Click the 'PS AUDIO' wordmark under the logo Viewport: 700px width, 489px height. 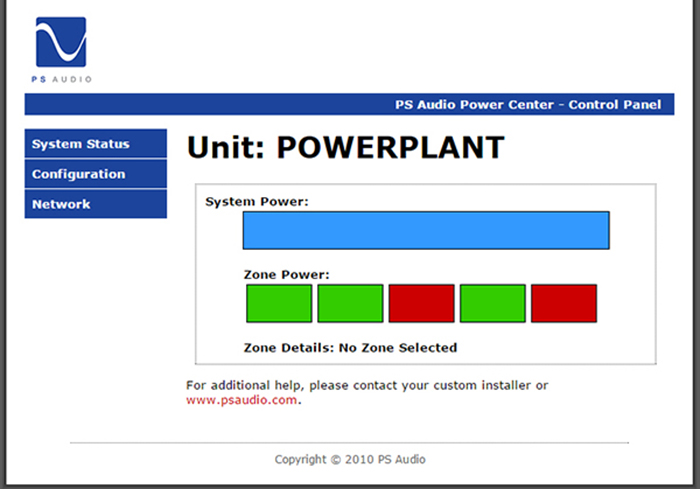pyautogui.click(x=62, y=79)
